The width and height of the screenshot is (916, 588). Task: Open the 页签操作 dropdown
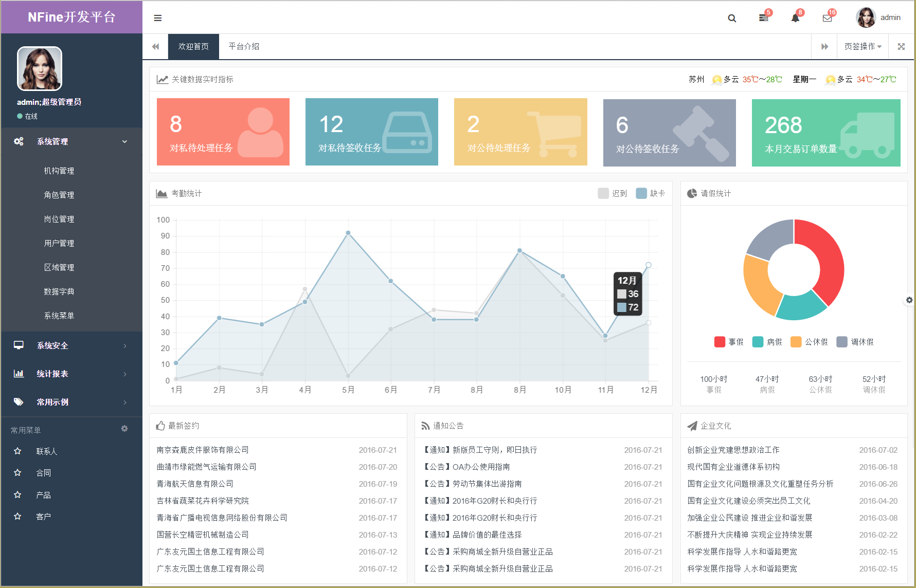click(862, 46)
